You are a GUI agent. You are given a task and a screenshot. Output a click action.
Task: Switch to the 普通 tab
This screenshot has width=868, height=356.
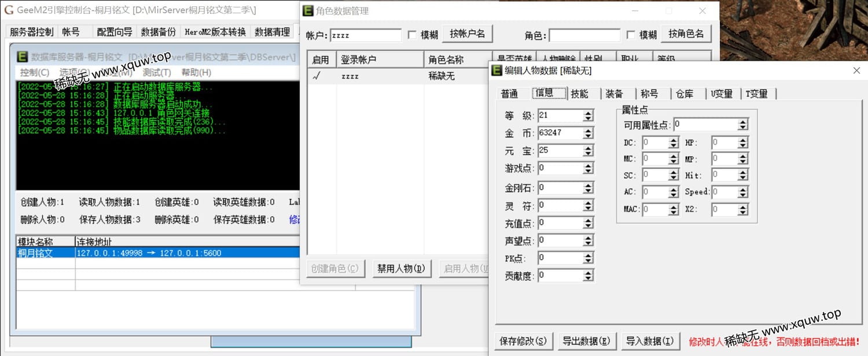pyautogui.click(x=510, y=94)
